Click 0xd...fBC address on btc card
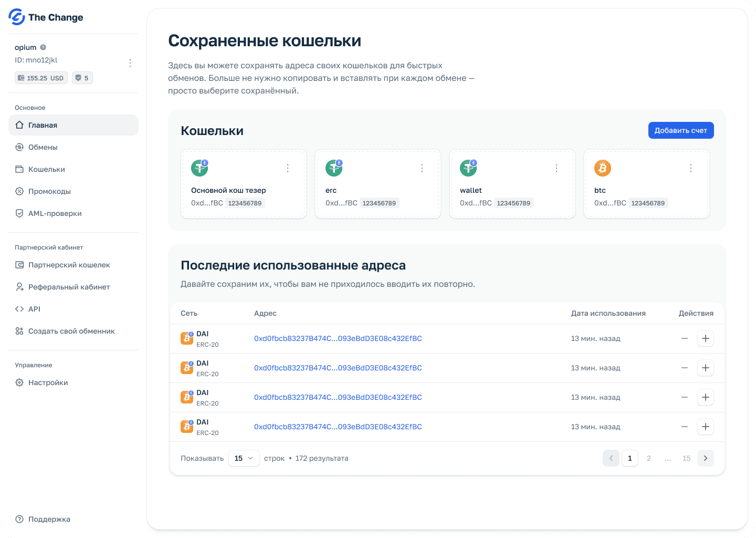756x538 pixels. (610, 203)
